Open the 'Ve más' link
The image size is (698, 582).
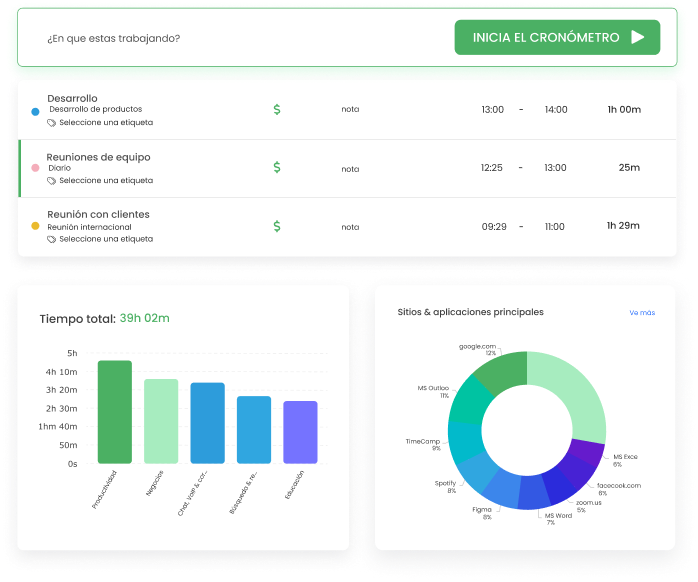click(x=642, y=313)
